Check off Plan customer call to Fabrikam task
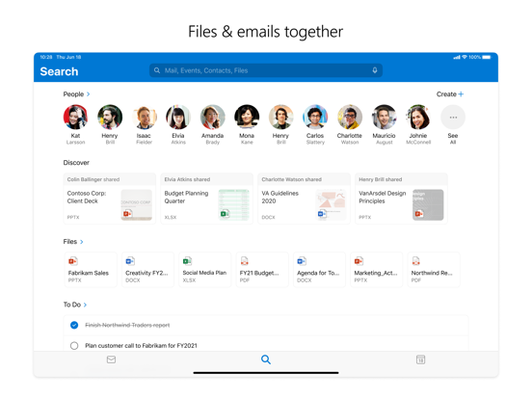This screenshot has height=399, width=532. (74, 345)
